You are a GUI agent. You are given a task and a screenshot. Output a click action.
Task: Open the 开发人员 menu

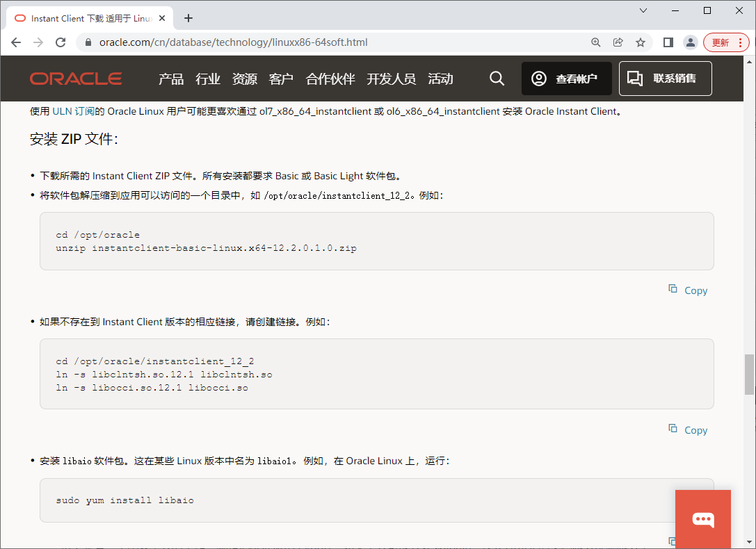pos(391,79)
